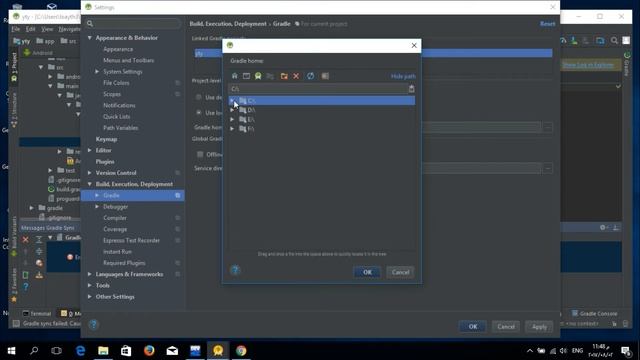Open path history icon next to path field

pyautogui.click(x=411, y=89)
